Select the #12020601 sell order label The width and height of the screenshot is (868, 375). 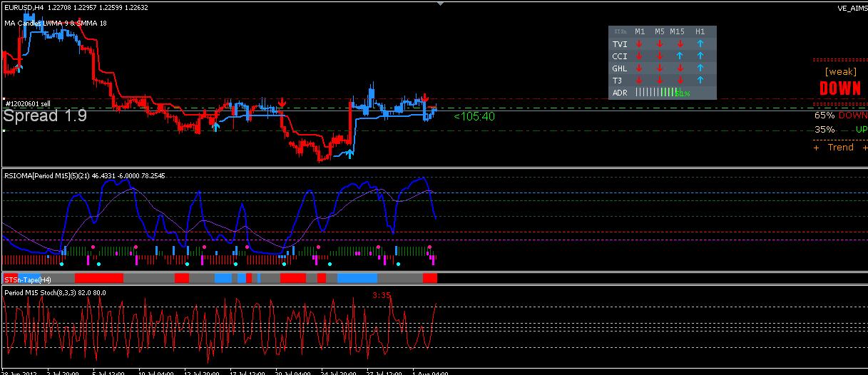point(28,105)
